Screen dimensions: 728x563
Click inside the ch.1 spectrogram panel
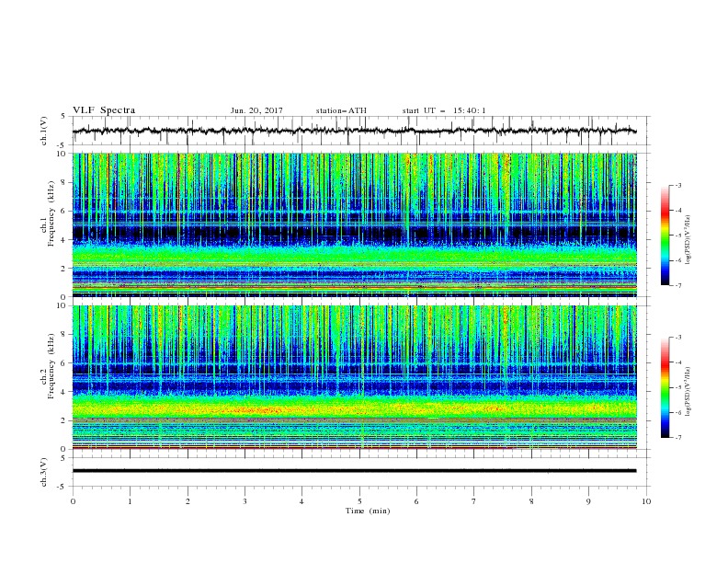tap(354, 224)
